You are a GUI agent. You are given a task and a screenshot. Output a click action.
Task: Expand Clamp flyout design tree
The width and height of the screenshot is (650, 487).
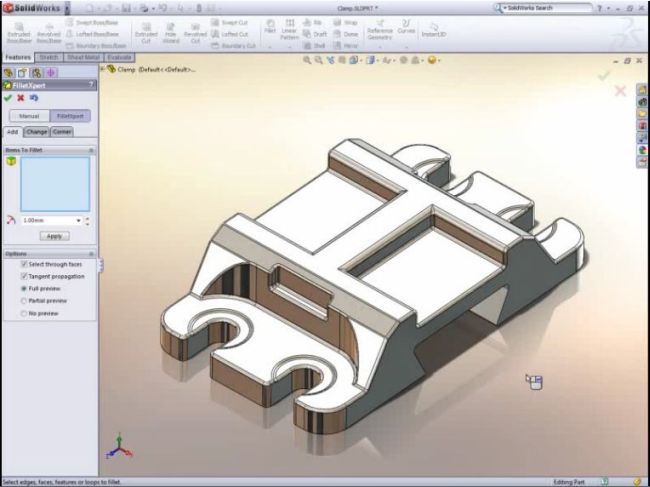tap(102, 68)
